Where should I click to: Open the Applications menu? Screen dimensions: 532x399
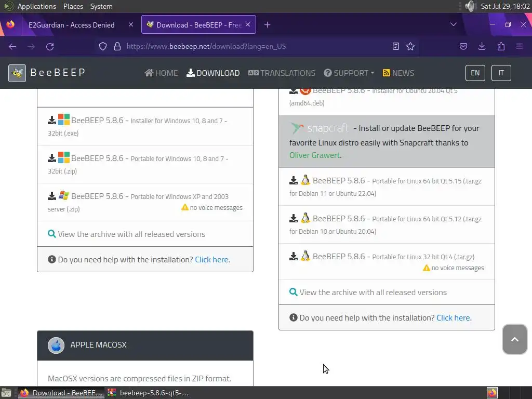(37, 6)
